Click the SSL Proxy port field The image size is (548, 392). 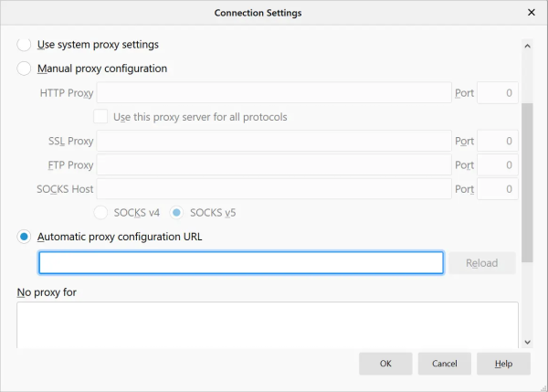click(x=498, y=142)
